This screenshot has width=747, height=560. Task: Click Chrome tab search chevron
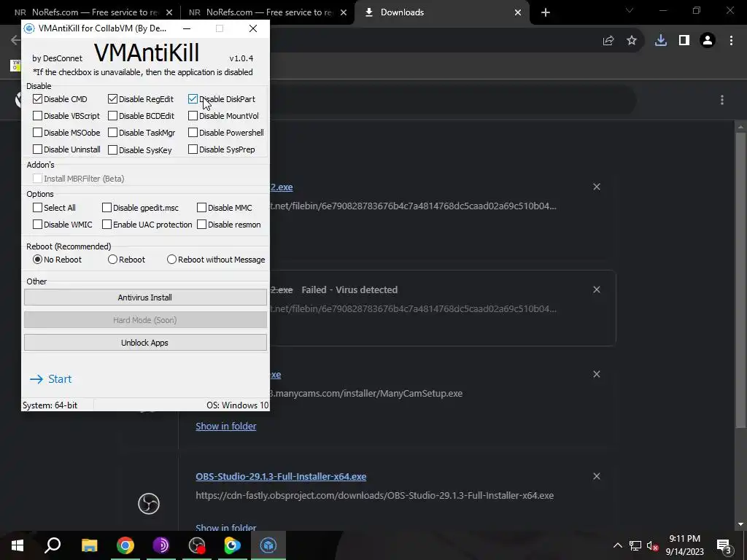pos(630,10)
